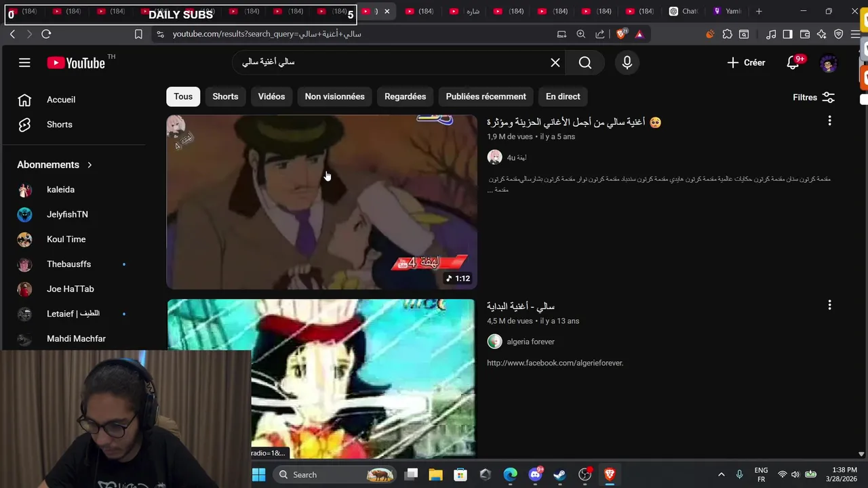Open Brave Rewards triangle icon
Image resolution: width=868 pixels, height=488 pixels.
pos(639,34)
